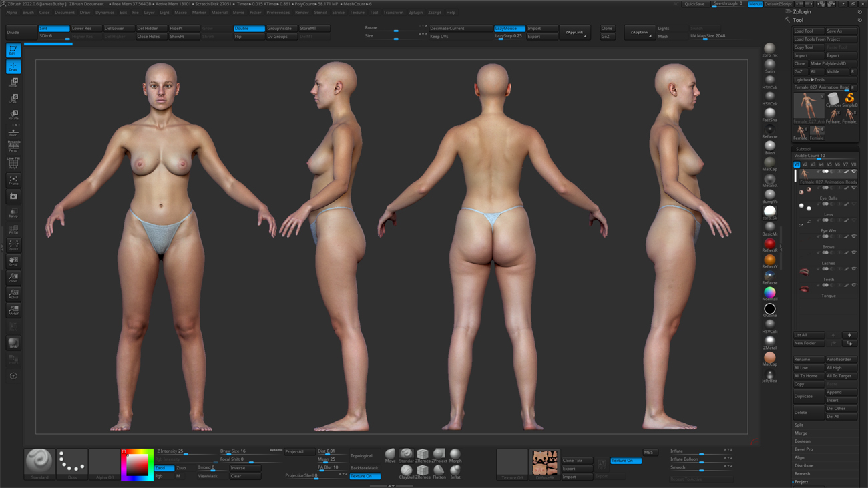
Task: Open the Preferences menu
Action: coord(278,13)
